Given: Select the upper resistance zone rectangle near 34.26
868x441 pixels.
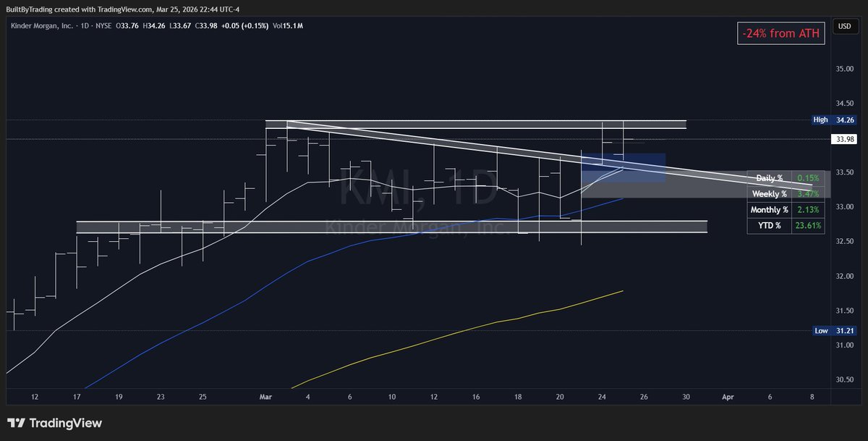Looking at the screenshot, I should pyautogui.click(x=475, y=125).
